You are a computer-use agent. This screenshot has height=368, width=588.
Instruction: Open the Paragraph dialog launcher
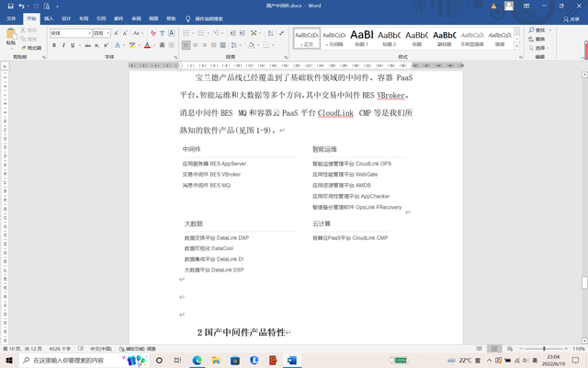click(x=286, y=57)
